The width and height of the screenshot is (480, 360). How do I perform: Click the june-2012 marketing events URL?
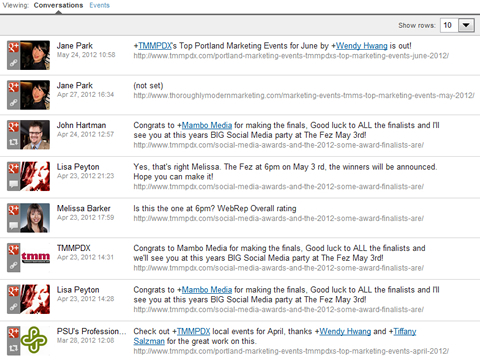(291, 56)
